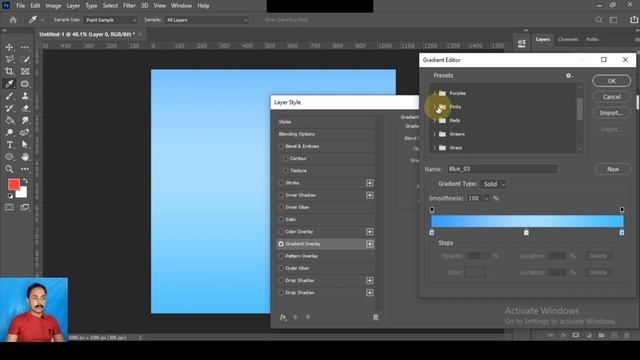Click the red foreground color swatch
This screenshot has height=360, width=640.
click(14, 184)
